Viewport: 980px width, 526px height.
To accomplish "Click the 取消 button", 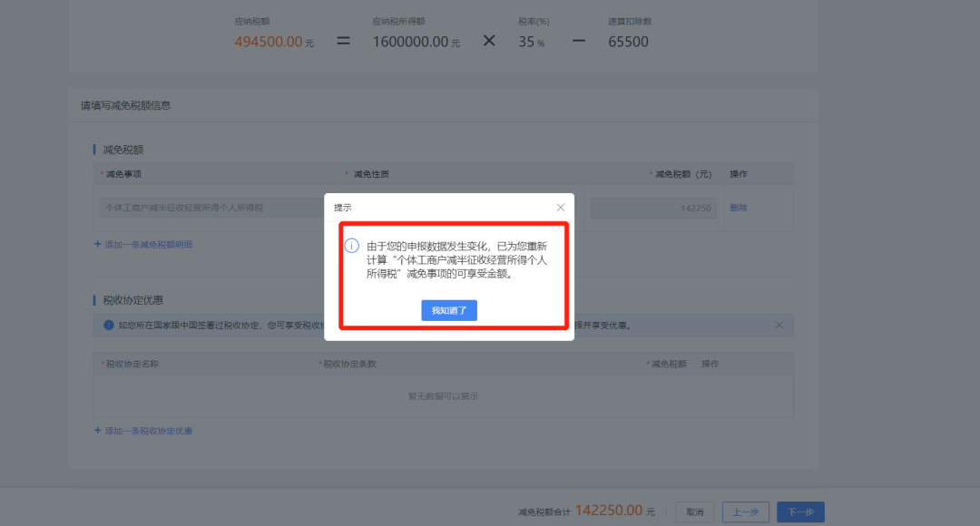I will click(x=694, y=511).
